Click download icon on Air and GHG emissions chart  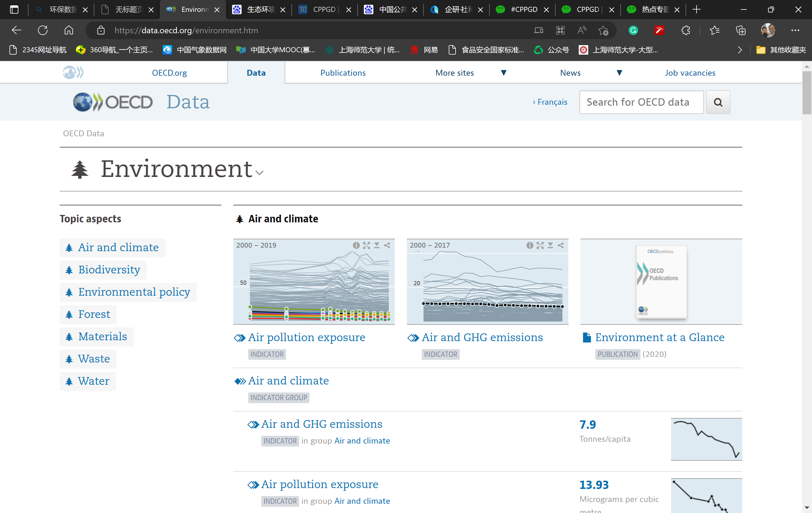(x=550, y=245)
